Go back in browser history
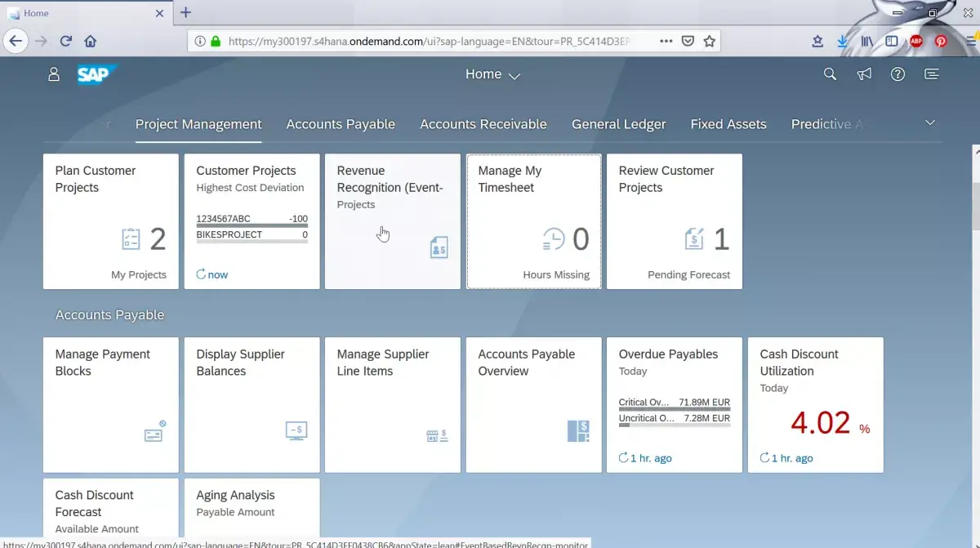The width and height of the screenshot is (980, 548). click(x=16, y=41)
